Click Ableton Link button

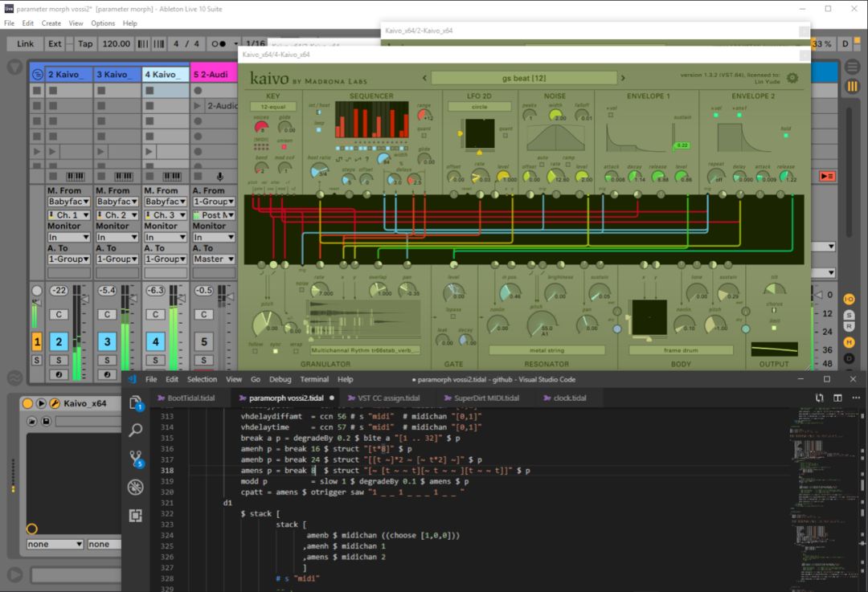tap(25, 43)
